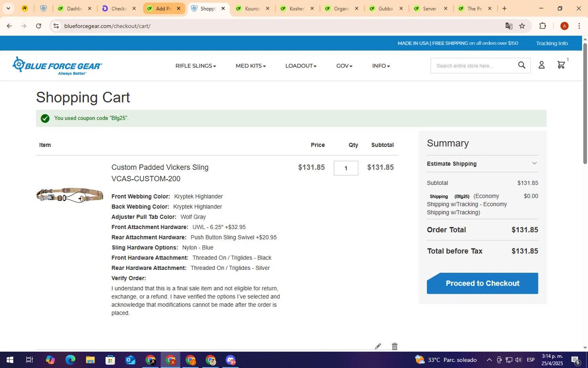The height and width of the screenshot is (368, 588).
Task: Switch to Dashboard browser tab
Action: 74,8
